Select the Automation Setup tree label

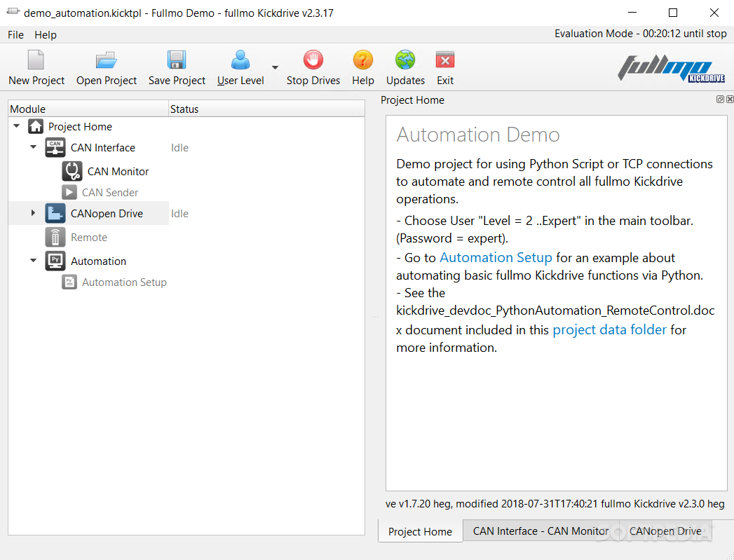coord(124,282)
